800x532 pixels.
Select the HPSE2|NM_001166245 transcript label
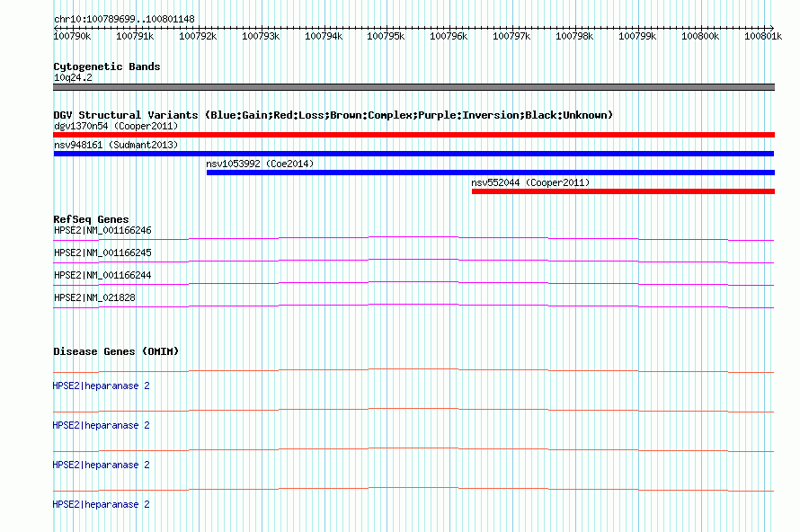pyautogui.click(x=102, y=253)
